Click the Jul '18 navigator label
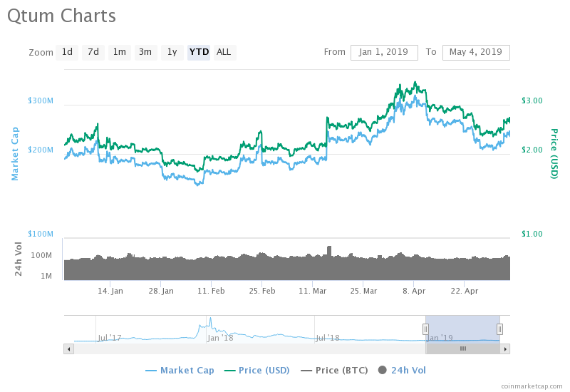The image size is (570, 392). pos(328,338)
